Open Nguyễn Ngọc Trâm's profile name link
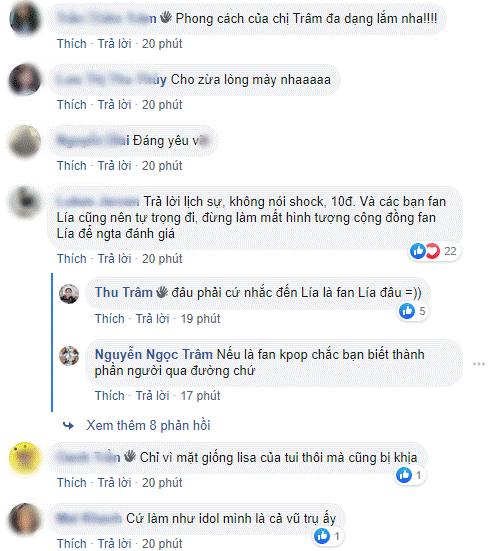 point(154,355)
